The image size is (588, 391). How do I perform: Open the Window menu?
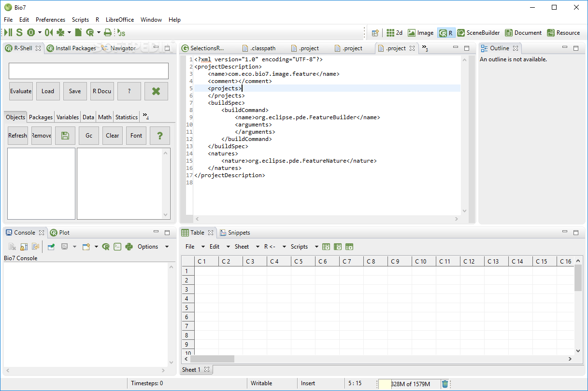pos(151,20)
